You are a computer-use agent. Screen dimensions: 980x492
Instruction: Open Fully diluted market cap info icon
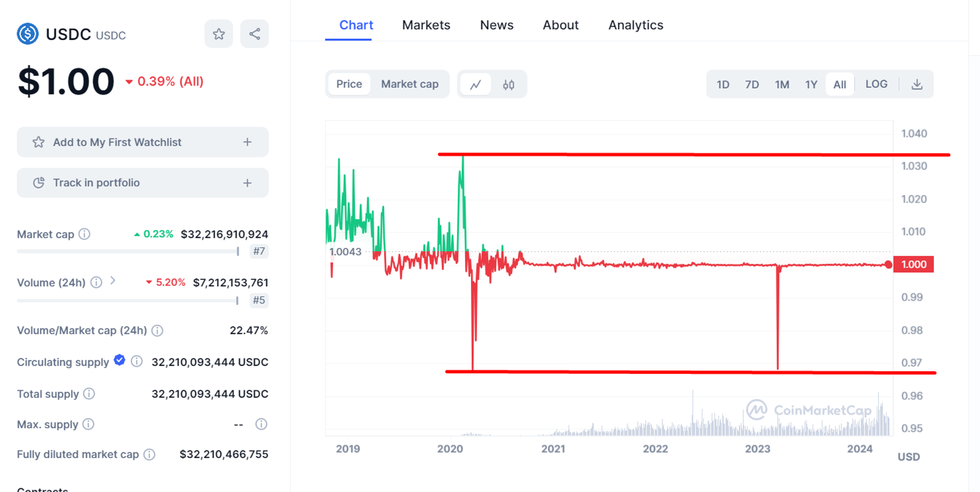(149, 454)
